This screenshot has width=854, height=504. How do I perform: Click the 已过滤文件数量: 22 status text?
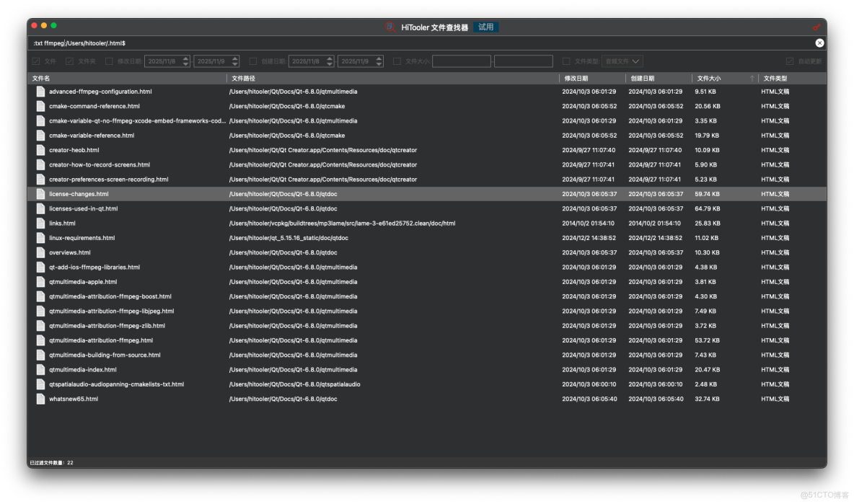pyautogui.click(x=51, y=463)
